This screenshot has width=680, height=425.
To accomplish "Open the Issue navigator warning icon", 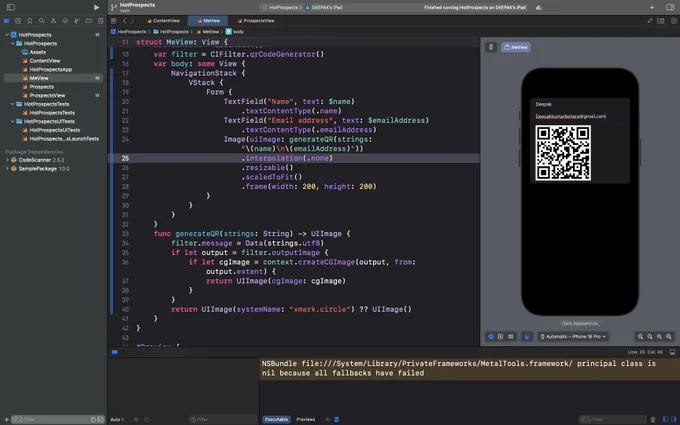I will coord(53,21).
